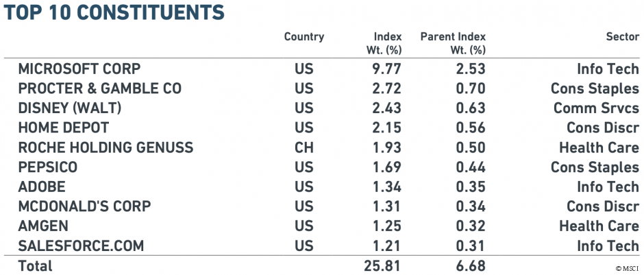Select the Comm Srvcs sector cell
This screenshot has height=275, width=644.
click(x=596, y=108)
